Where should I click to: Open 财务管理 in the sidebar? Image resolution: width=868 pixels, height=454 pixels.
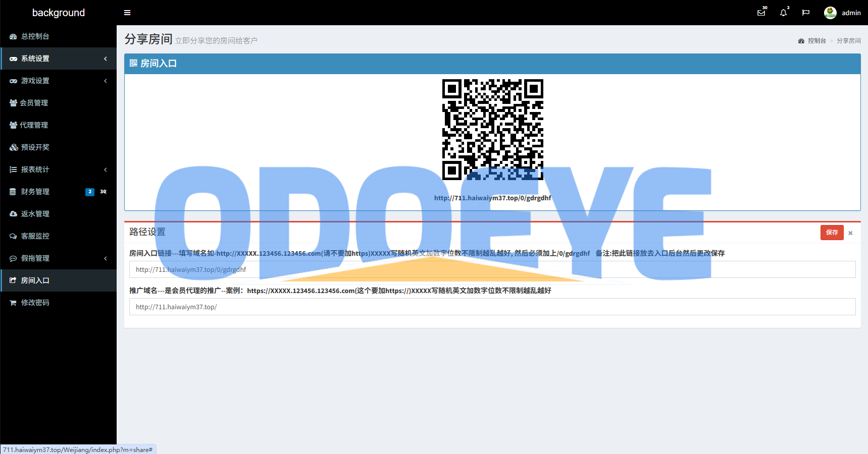click(59, 192)
